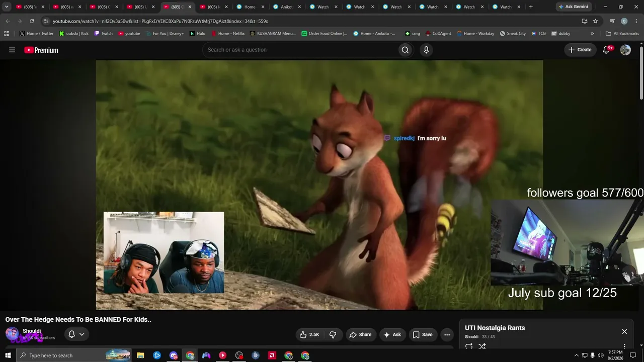Open more actions ellipsis under video
This screenshot has width=644, height=362.
(x=447, y=335)
